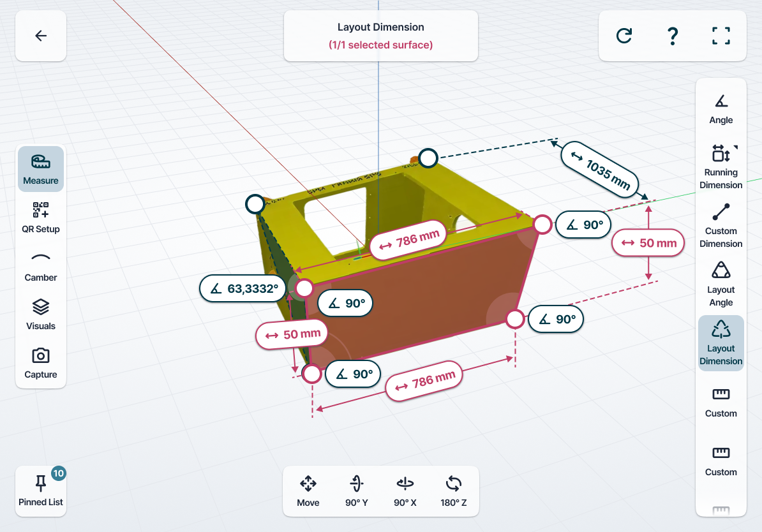Click the first Custom ruler tool
762x532 pixels.
[721, 403]
